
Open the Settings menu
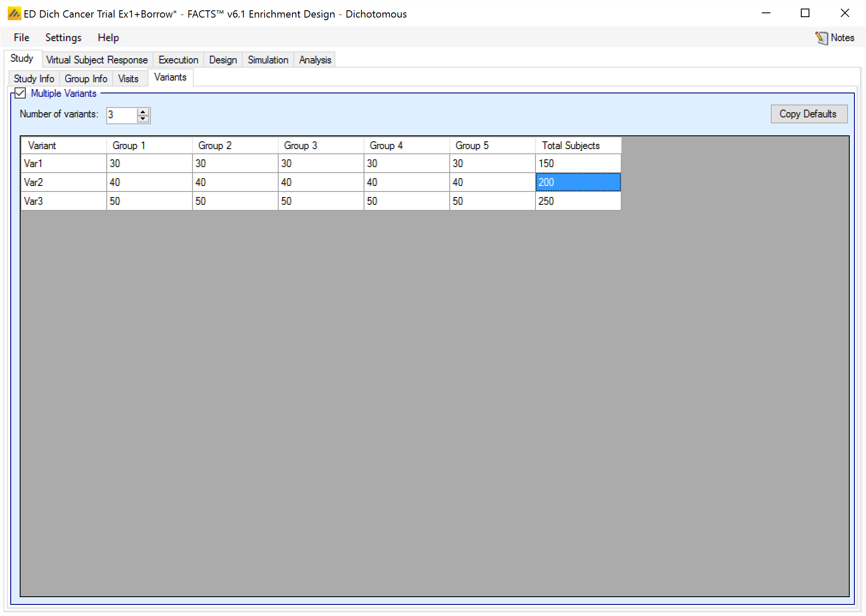pyautogui.click(x=63, y=38)
